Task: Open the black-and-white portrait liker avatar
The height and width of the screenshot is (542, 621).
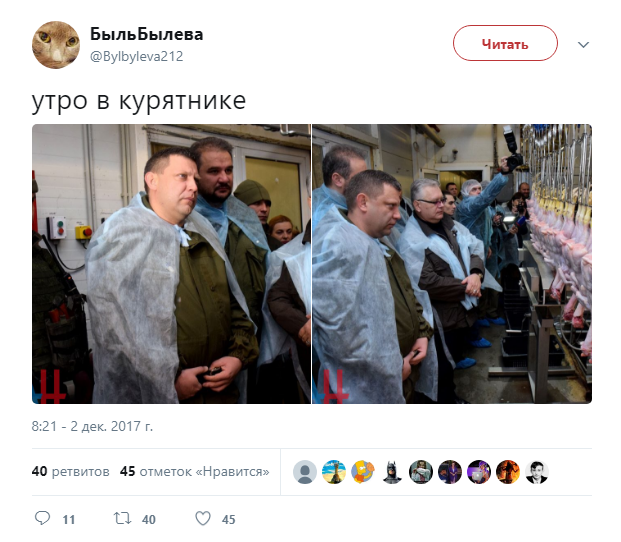Action: (x=537, y=472)
